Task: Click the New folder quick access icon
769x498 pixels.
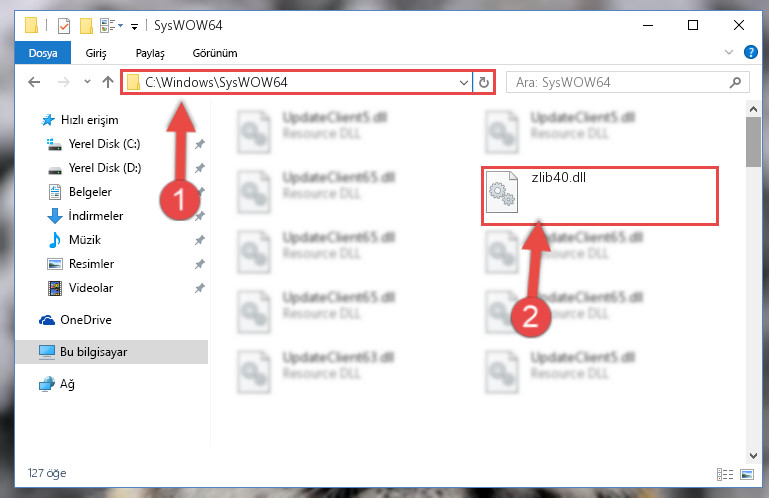Action: (x=86, y=26)
